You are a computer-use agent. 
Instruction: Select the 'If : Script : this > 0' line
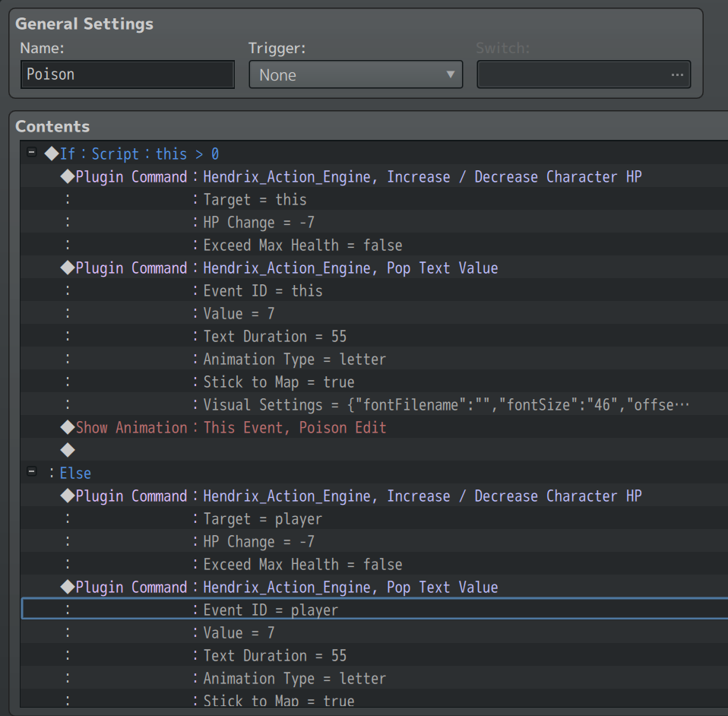tap(374, 154)
